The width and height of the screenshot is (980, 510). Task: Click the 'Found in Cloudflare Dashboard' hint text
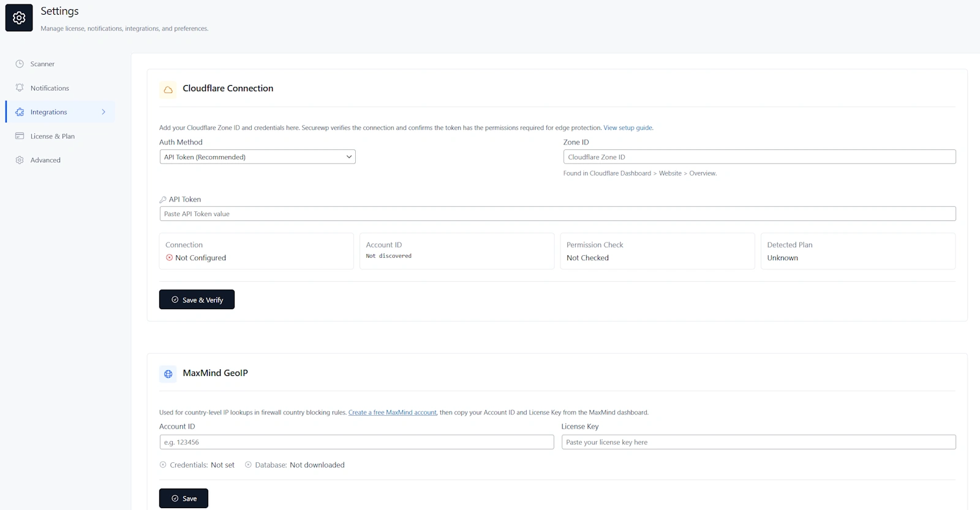pos(640,173)
